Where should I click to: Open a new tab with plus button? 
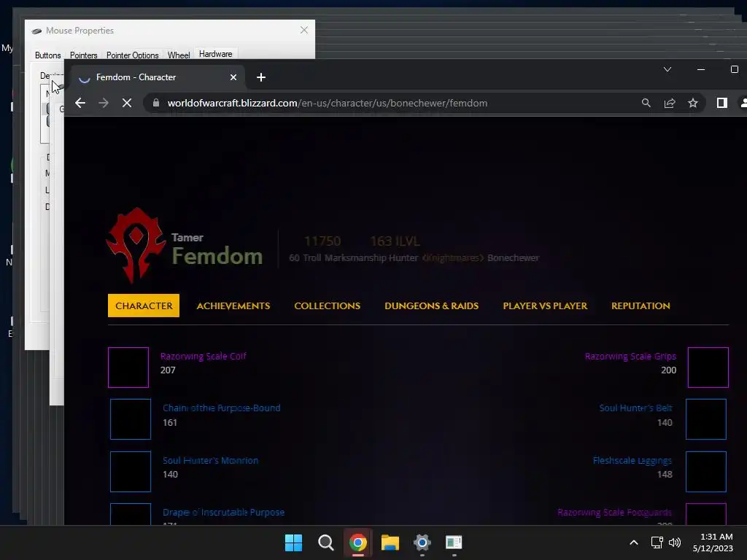click(x=261, y=77)
